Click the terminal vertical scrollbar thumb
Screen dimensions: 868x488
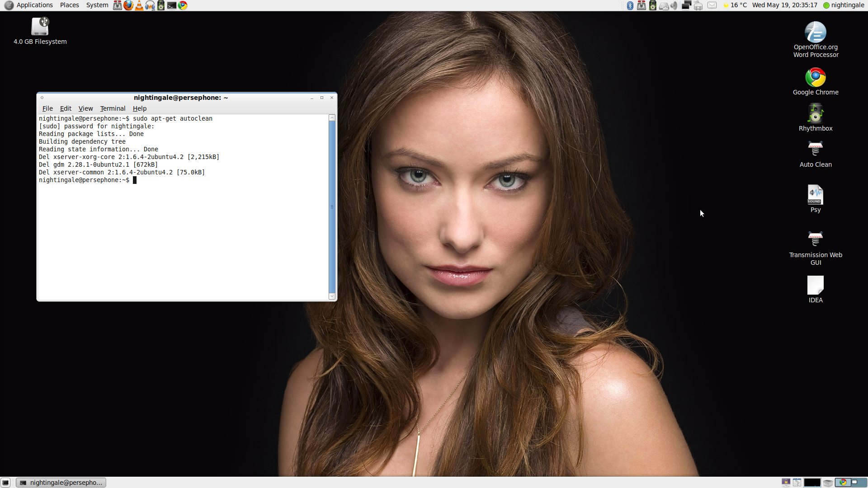332,207
